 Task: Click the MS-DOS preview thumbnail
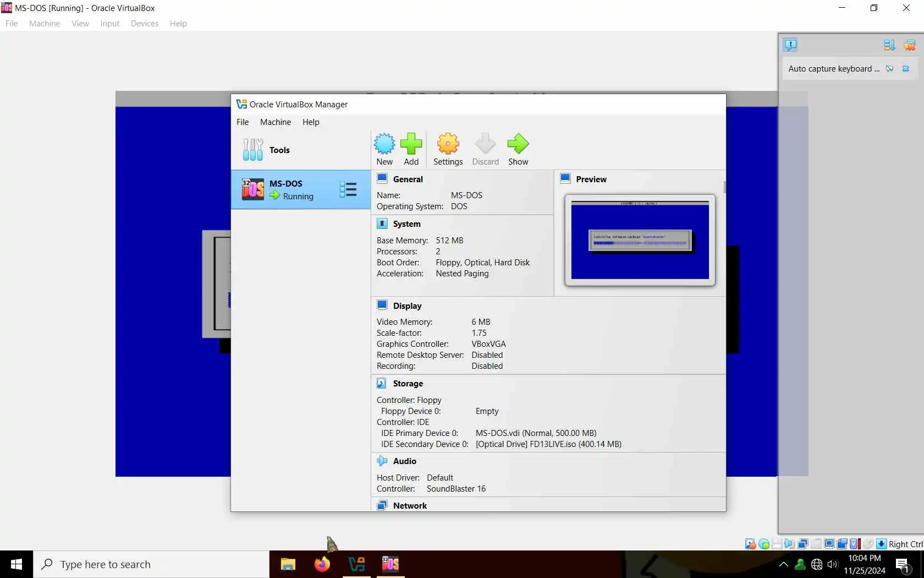[640, 241]
